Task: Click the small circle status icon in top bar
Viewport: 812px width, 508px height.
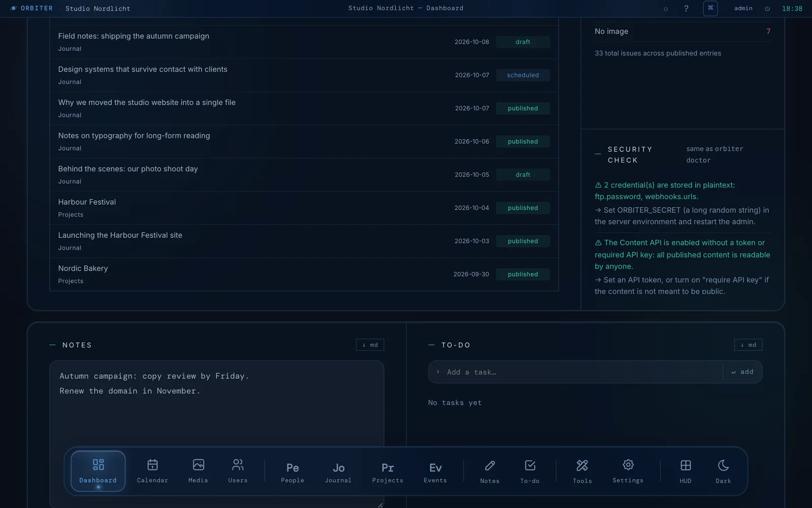Action: tap(666, 9)
